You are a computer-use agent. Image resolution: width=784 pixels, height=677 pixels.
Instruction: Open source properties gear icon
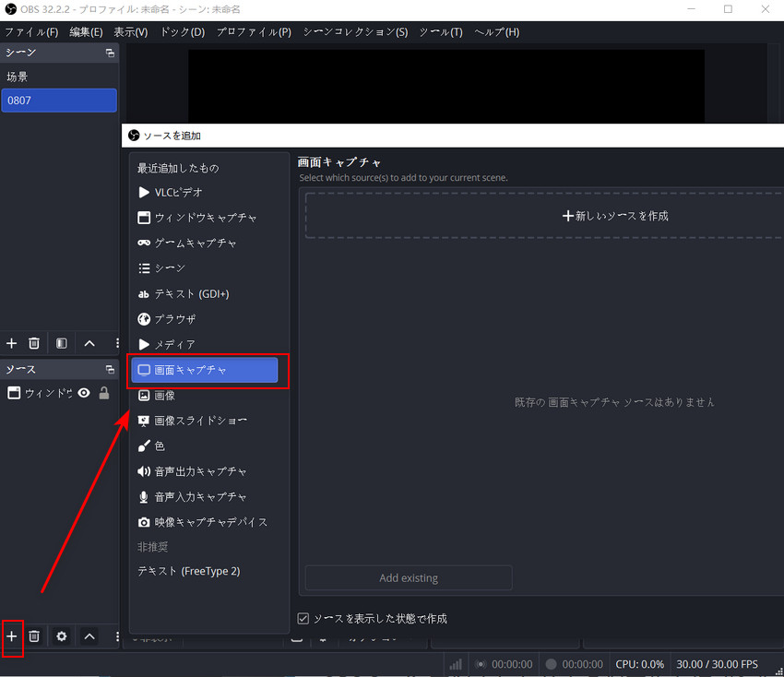62,636
